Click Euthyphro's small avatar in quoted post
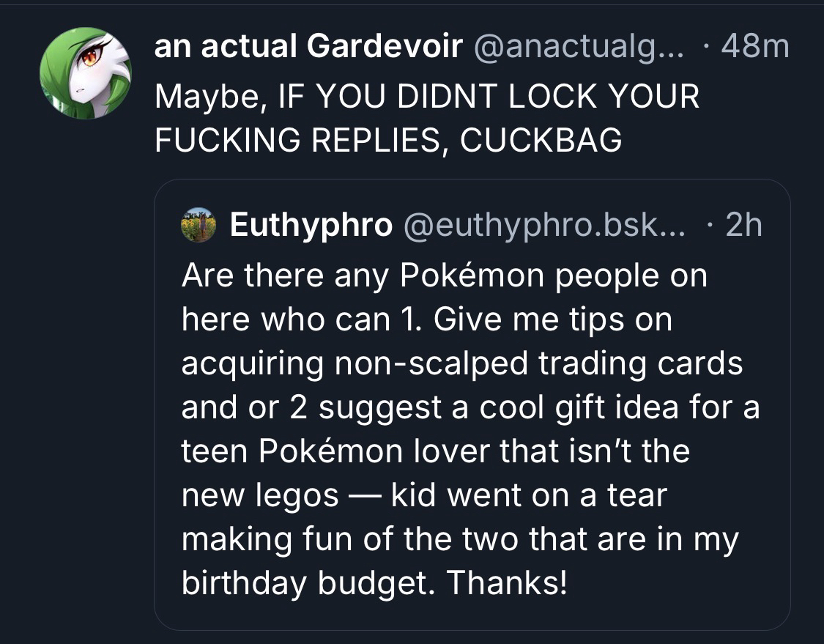 point(198,224)
